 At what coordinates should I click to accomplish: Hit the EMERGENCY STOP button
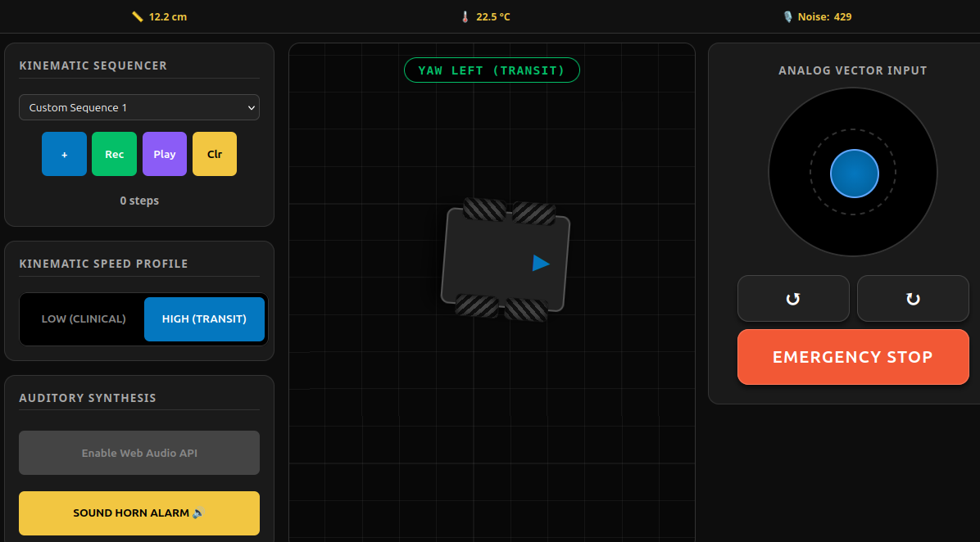click(853, 357)
